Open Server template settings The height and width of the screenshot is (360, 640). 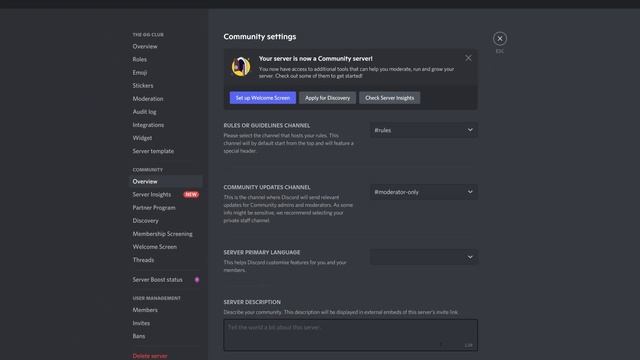point(153,151)
